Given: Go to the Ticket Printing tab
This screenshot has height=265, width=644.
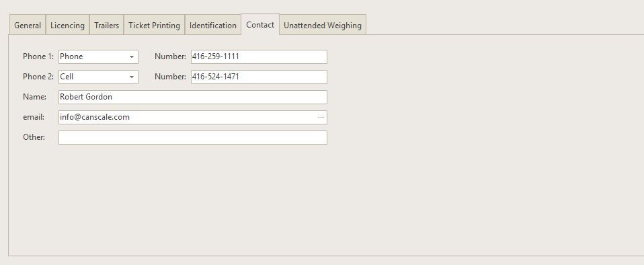Looking at the screenshot, I should [154, 25].
